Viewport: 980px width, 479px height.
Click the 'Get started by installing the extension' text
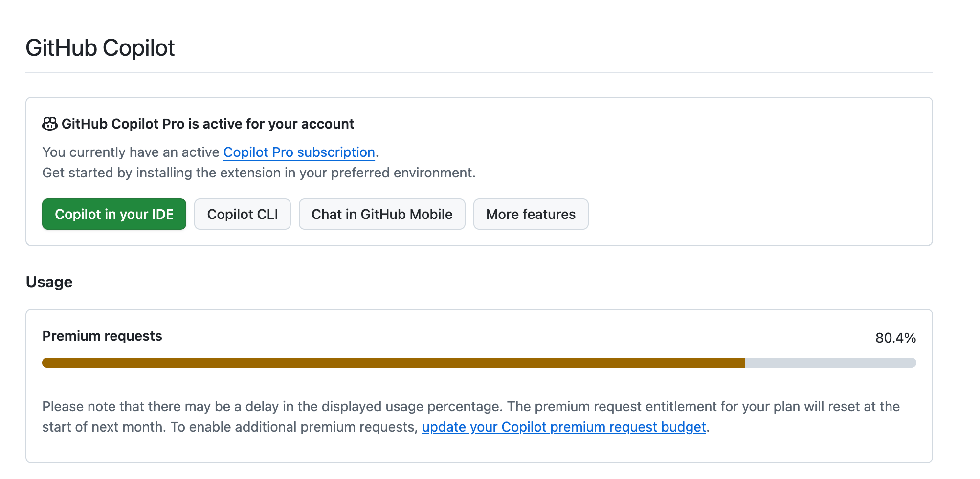coord(259,173)
